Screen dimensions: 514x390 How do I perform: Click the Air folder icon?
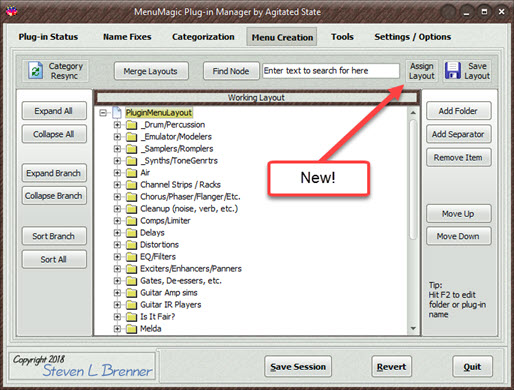tap(131, 173)
